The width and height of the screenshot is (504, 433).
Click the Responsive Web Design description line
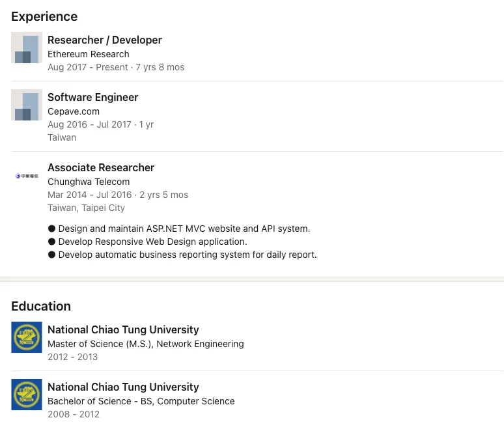(x=152, y=242)
